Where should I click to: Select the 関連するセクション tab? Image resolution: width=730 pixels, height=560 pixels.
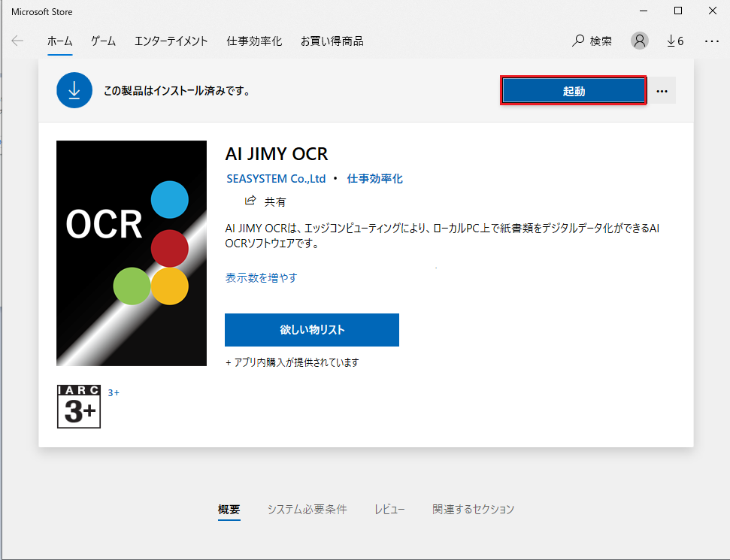pyautogui.click(x=473, y=509)
